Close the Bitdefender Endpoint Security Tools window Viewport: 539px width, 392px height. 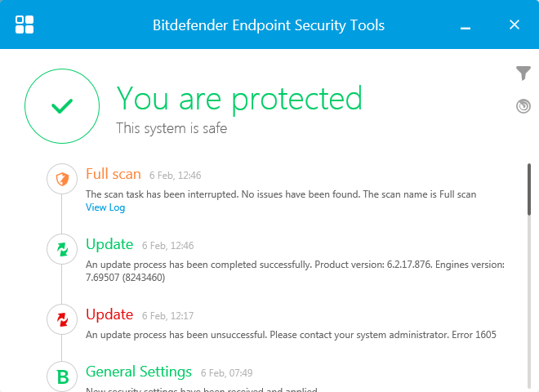coord(514,24)
